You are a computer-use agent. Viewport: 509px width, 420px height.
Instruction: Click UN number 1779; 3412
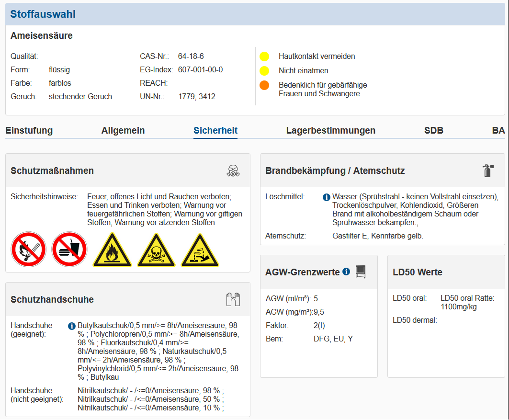(x=197, y=97)
